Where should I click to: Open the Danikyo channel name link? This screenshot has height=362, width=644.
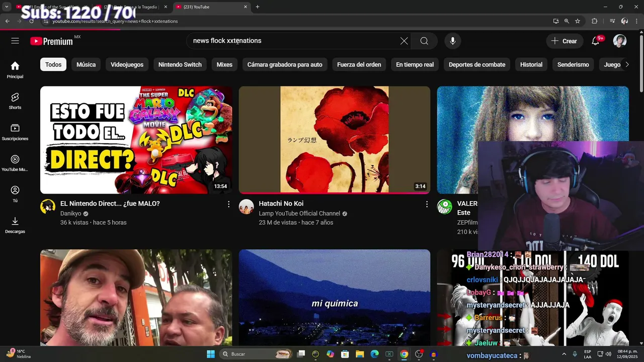pyautogui.click(x=70, y=214)
